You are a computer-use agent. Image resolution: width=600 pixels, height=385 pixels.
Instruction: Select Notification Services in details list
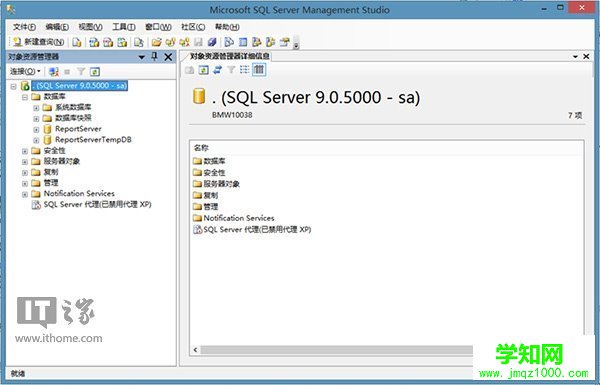pos(239,218)
